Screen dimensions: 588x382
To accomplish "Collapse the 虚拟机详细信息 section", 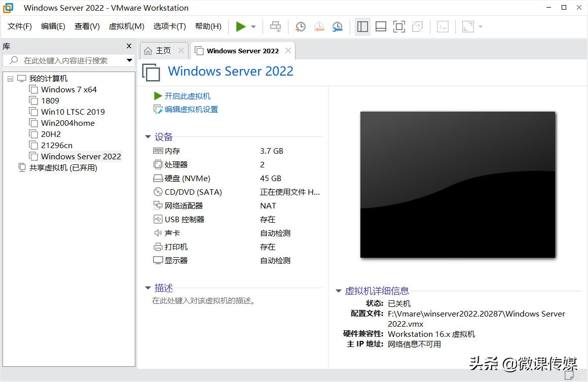I will click(x=339, y=291).
